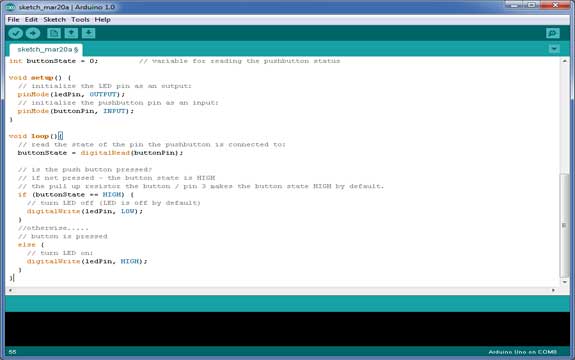Click the Verify checkmark button

pos(15,33)
